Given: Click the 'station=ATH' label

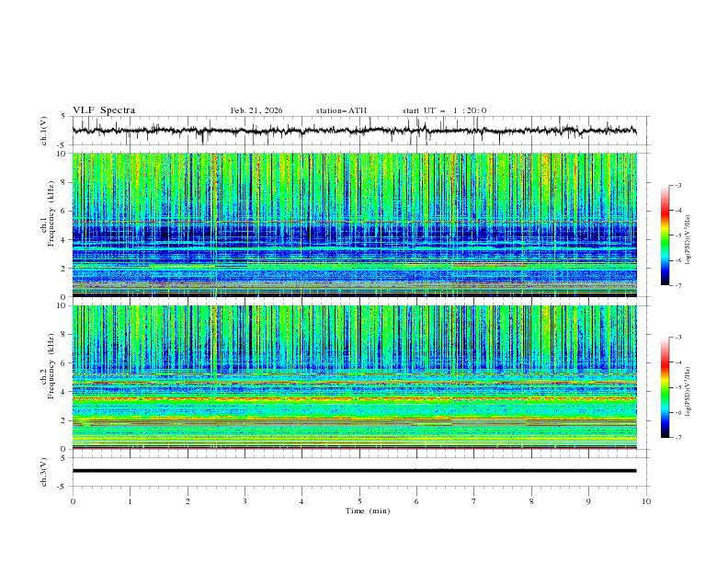Looking at the screenshot, I should (x=341, y=110).
